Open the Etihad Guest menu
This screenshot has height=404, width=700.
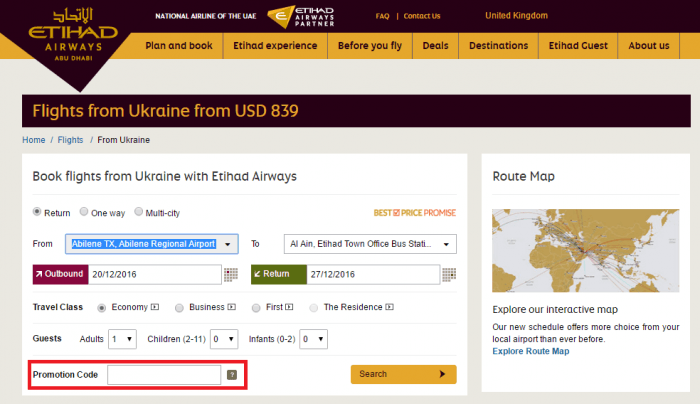pos(578,46)
